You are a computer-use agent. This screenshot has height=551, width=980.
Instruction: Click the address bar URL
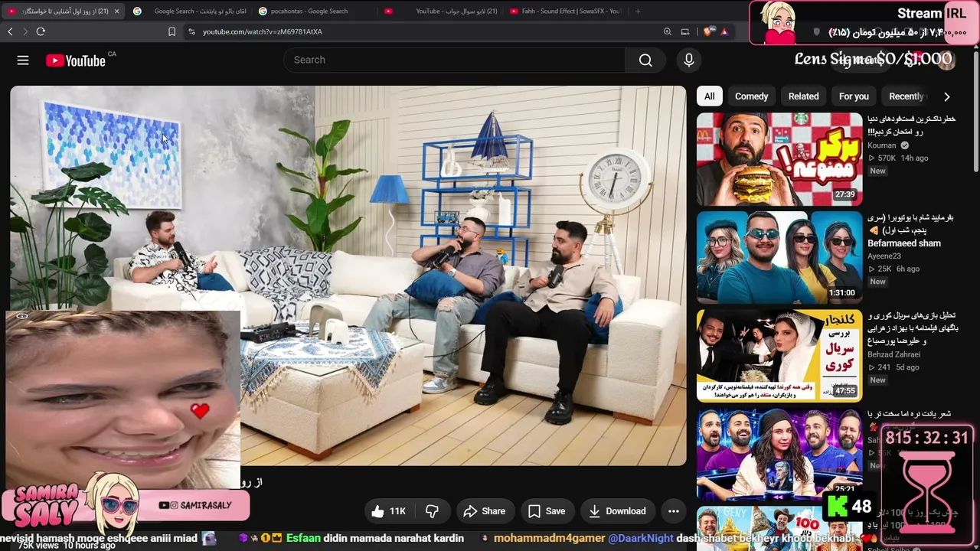click(x=263, y=31)
